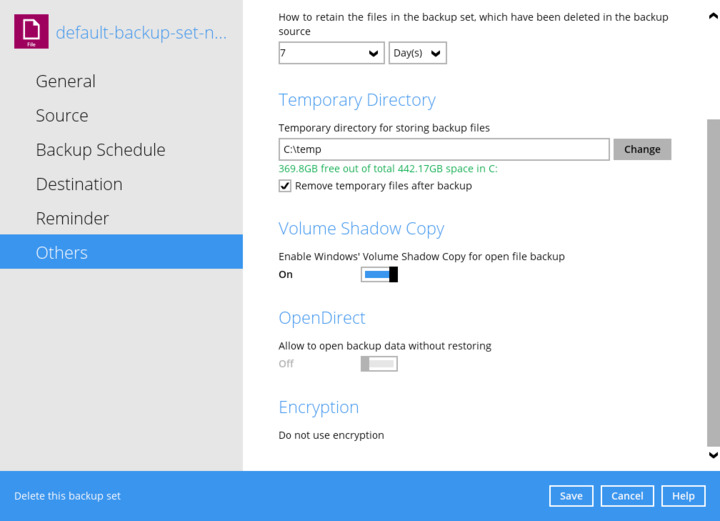720x521 pixels.
Task: Select the Destination tab
Action: (79, 184)
